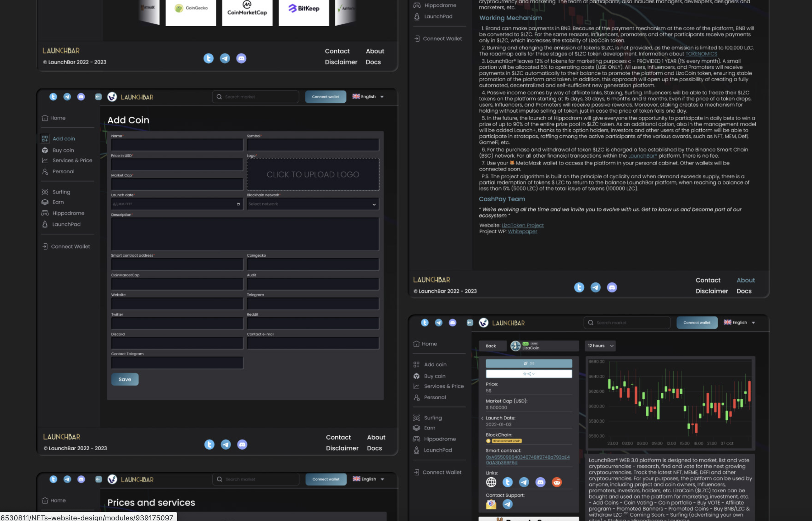Click Discord icon under LizaCoin Links

pos(540,482)
